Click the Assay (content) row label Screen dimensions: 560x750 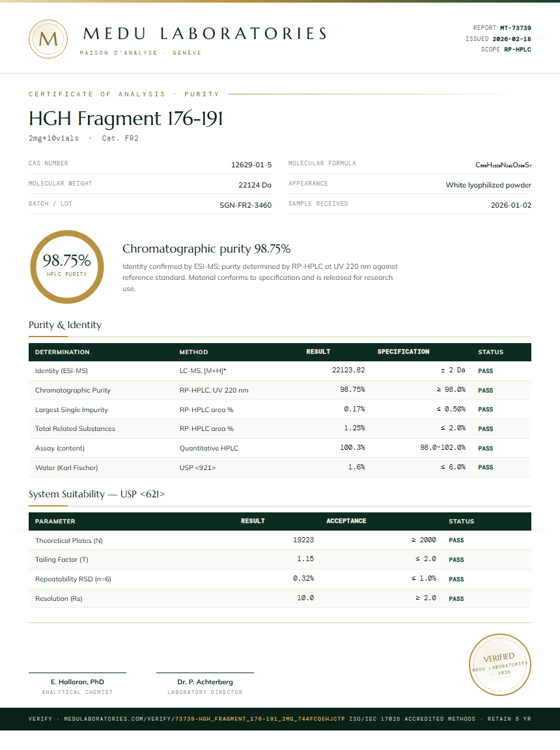point(60,448)
